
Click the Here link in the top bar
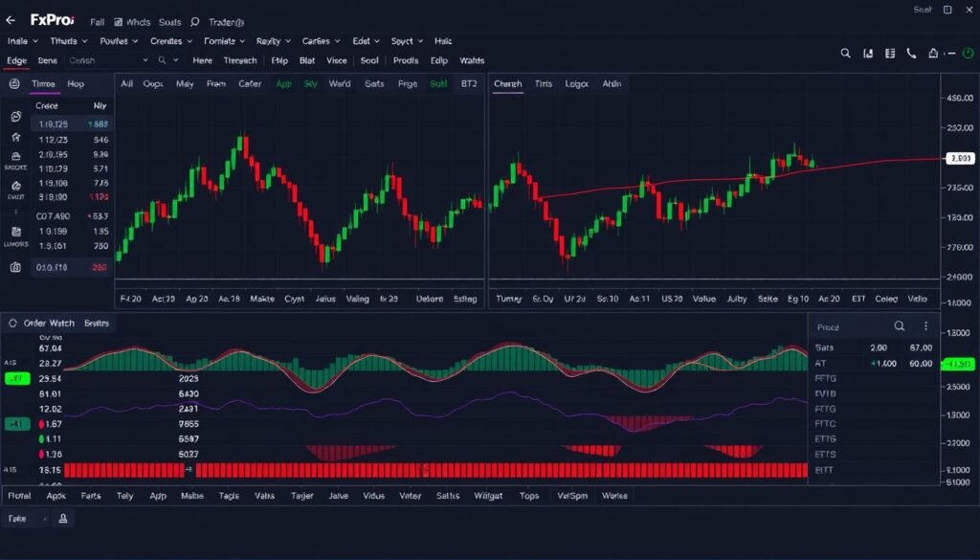coord(203,60)
